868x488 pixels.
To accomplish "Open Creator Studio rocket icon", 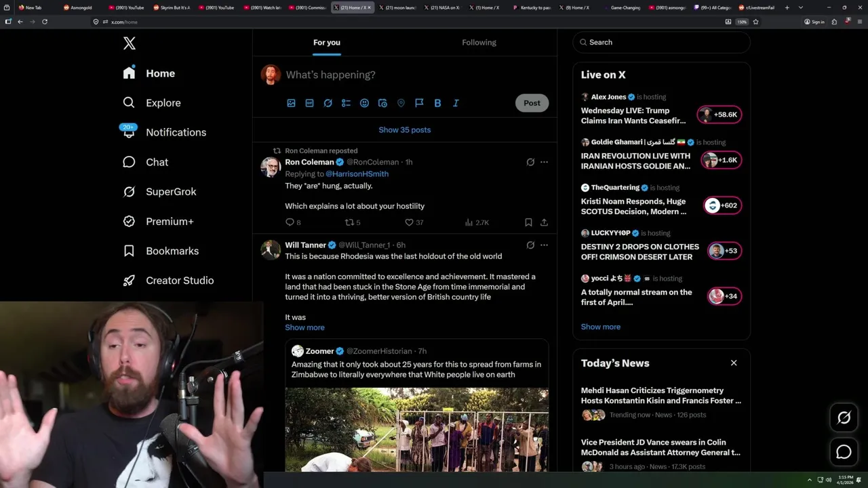I will 129,280.
